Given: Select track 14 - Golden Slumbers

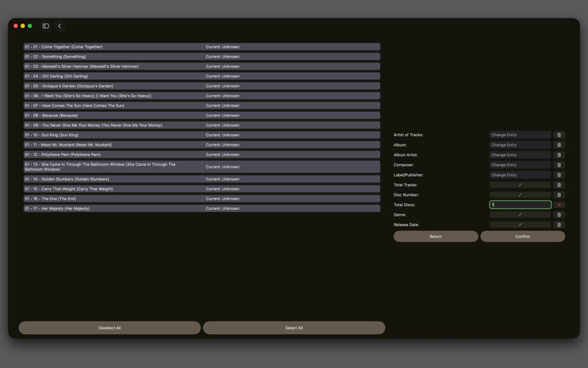Looking at the screenshot, I should click(201, 179).
